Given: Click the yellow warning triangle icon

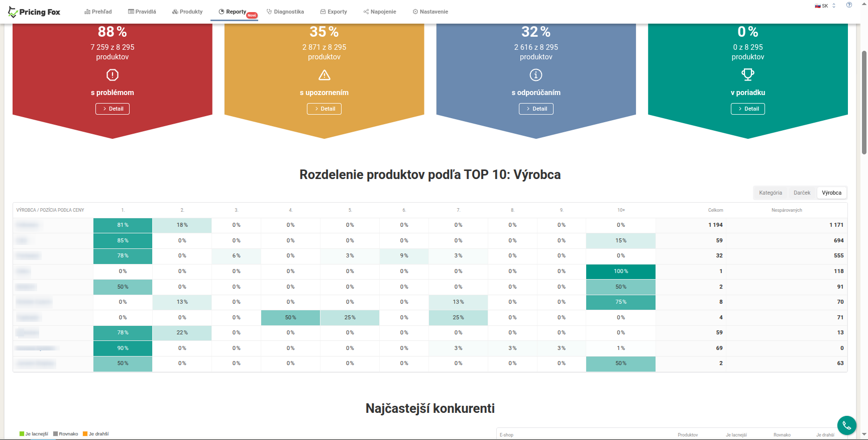Looking at the screenshot, I should 324,75.
